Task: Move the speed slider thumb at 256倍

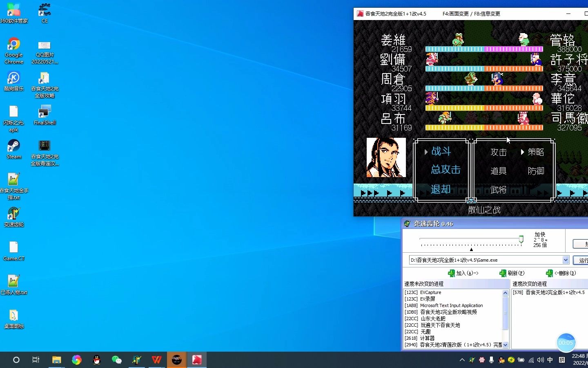Action: 521,239
